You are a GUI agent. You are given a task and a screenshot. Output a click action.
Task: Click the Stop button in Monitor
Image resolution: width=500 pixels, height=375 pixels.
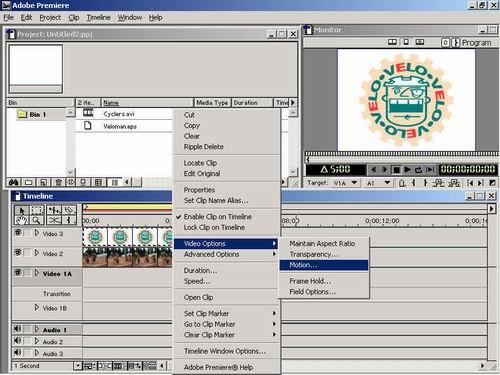(x=396, y=170)
